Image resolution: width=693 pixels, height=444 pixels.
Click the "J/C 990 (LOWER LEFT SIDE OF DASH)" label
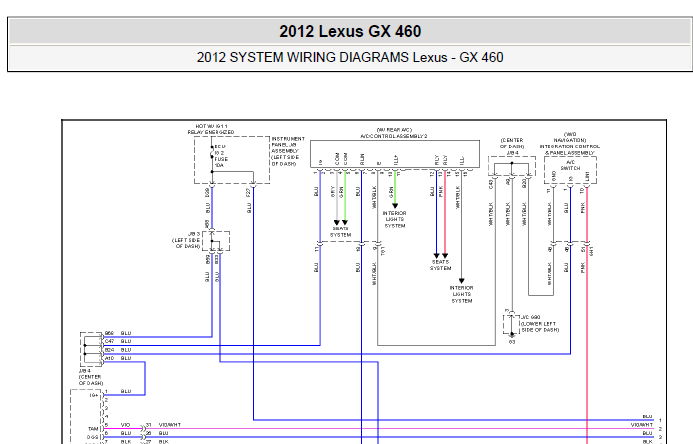[x=540, y=323]
